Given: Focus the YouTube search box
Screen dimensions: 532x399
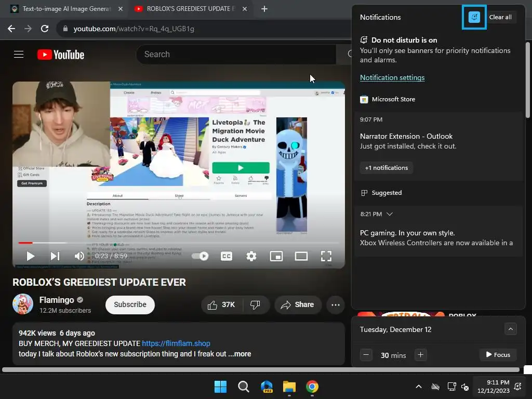Looking at the screenshot, I should pos(236,54).
